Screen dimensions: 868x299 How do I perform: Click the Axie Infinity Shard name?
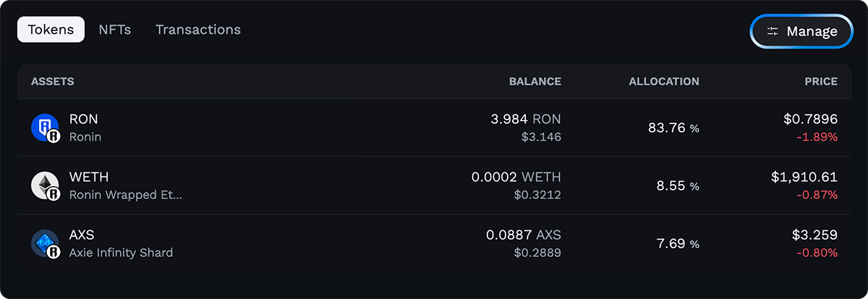(x=121, y=252)
